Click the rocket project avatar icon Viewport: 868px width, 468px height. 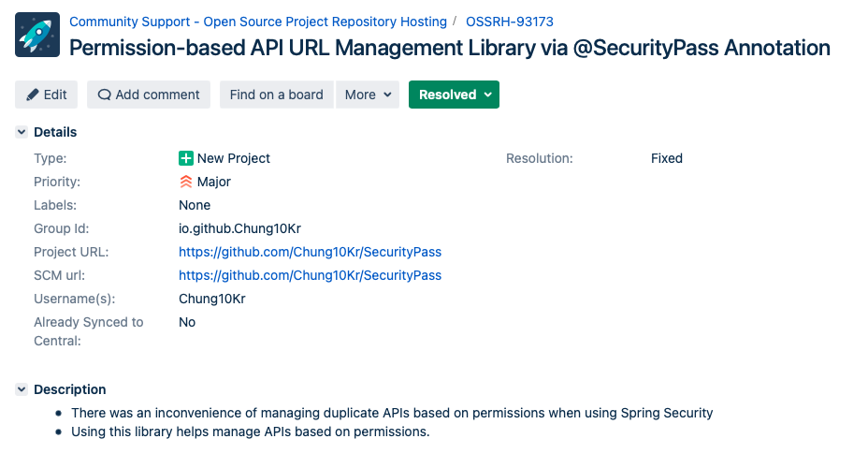coord(37,35)
